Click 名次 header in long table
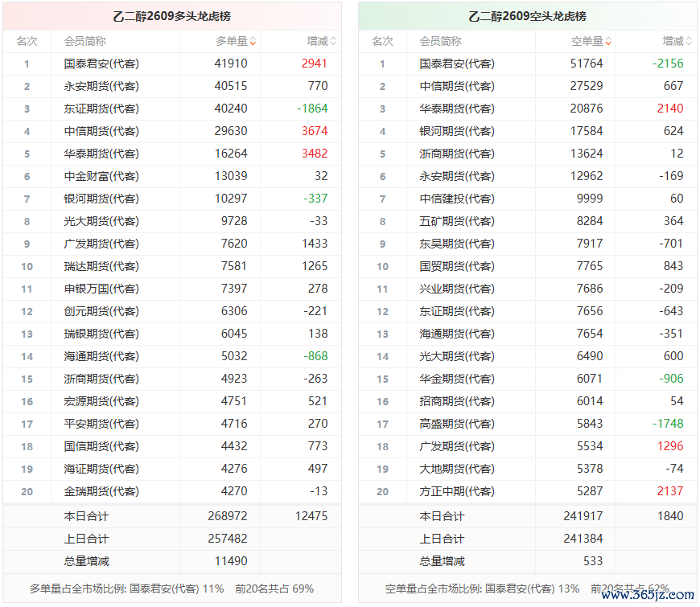700x607 pixels. pos(27,42)
